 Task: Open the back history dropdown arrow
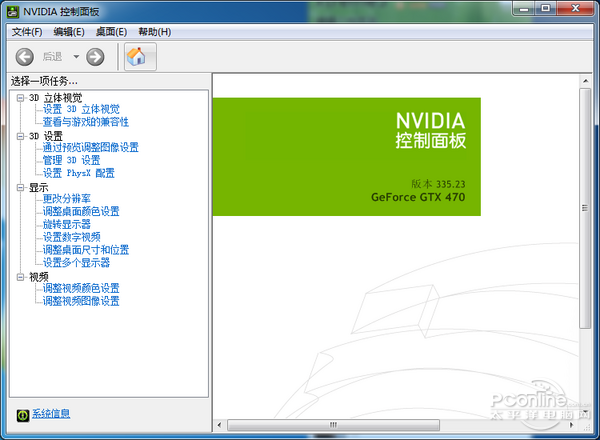pos(76,57)
